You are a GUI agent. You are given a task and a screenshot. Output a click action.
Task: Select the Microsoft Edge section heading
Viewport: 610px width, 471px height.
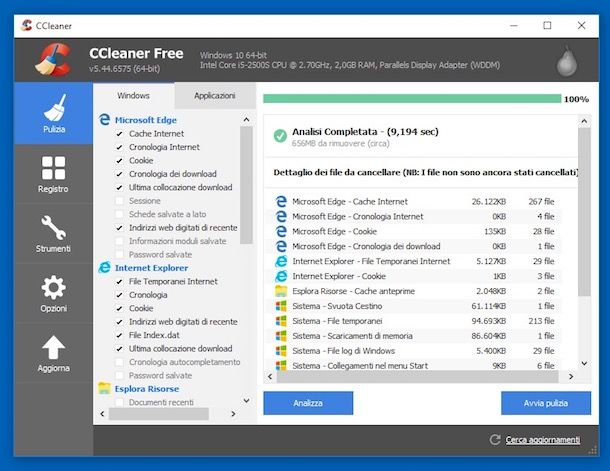pos(146,120)
